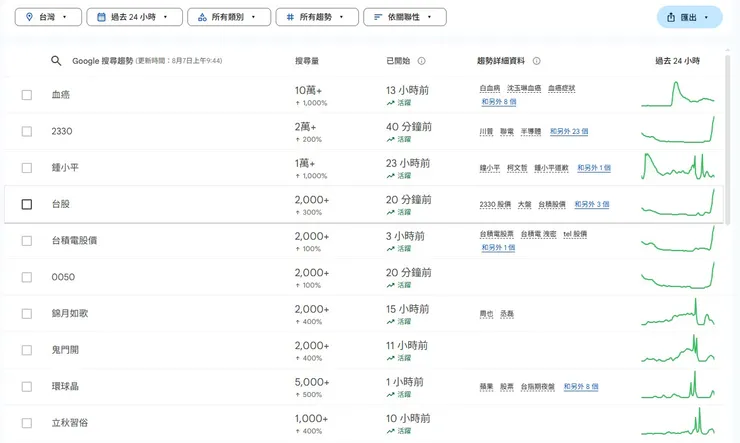This screenshot has width=740, height=443.
Task: Open the 和另外 1 個 link in 台積電股價 row
Action: pos(498,248)
